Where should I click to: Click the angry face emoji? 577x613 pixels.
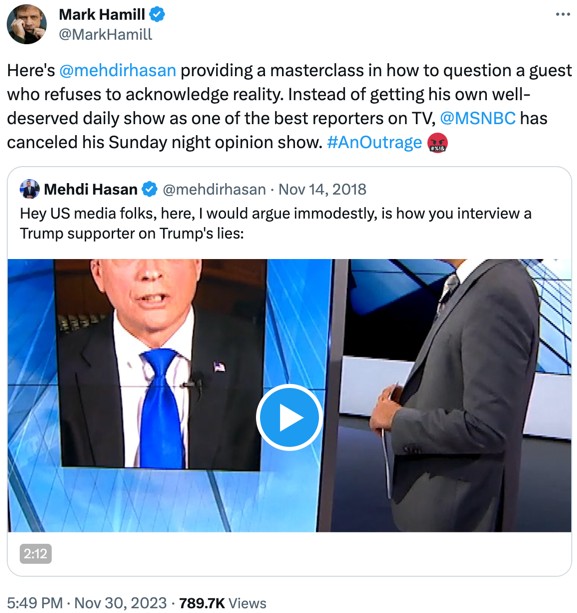pos(437,143)
